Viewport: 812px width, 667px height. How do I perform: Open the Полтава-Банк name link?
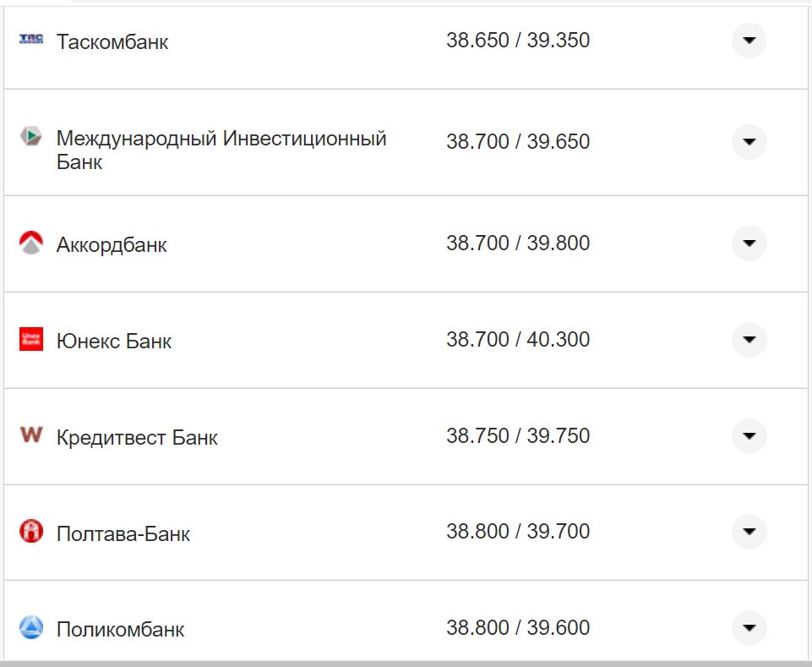[123, 533]
